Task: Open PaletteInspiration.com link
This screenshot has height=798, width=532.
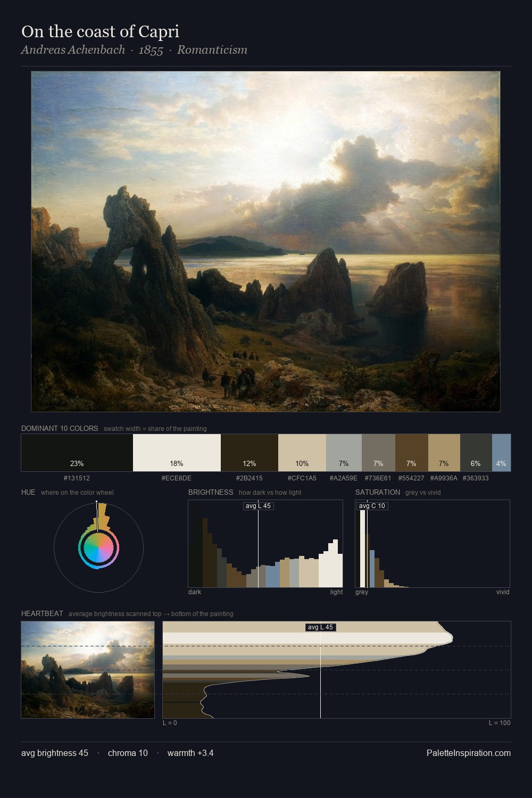Action: (469, 753)
